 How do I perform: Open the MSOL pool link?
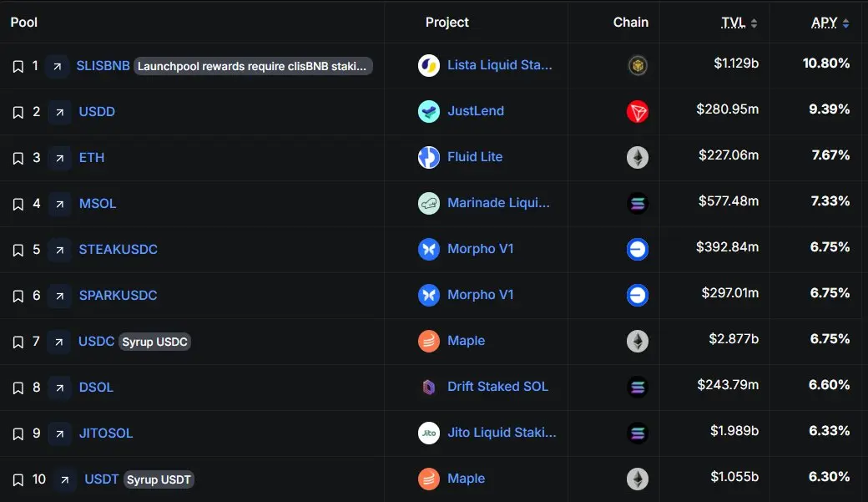click(98, 204)
